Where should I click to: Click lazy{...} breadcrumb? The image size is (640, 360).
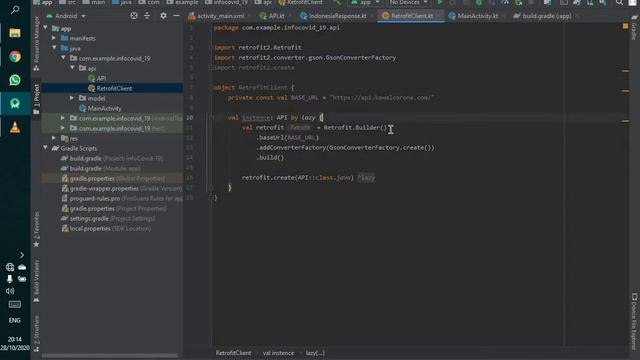click(315, 353)
